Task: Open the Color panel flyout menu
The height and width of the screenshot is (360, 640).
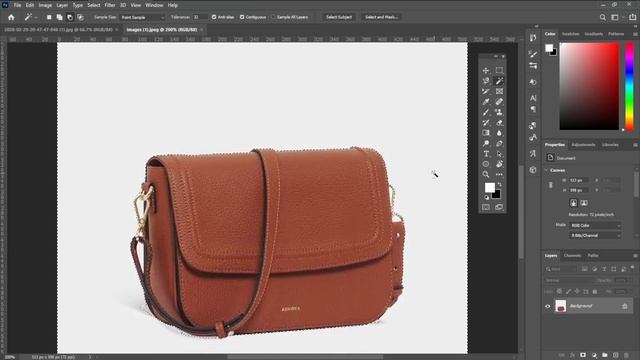Action: (x=635, y=34)
